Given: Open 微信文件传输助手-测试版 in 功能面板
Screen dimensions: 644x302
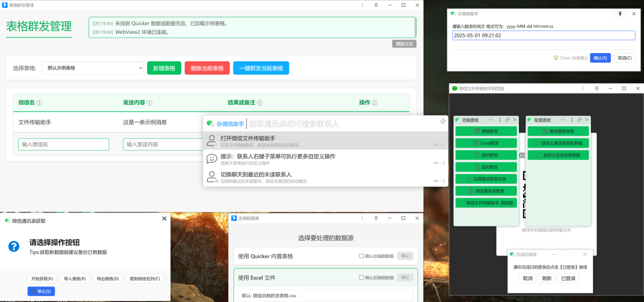Looking at the screenshot, I should tap(486, 203).
